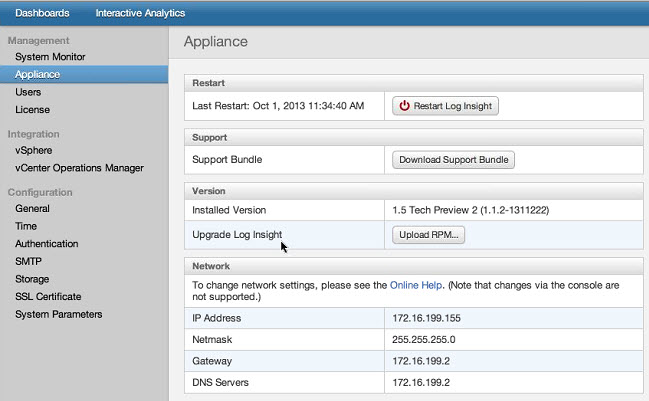The height and width of the screenshot is (401, 649).
Task: Click the IP address value 172.16.199.155
Action: (x=426, y=318)
